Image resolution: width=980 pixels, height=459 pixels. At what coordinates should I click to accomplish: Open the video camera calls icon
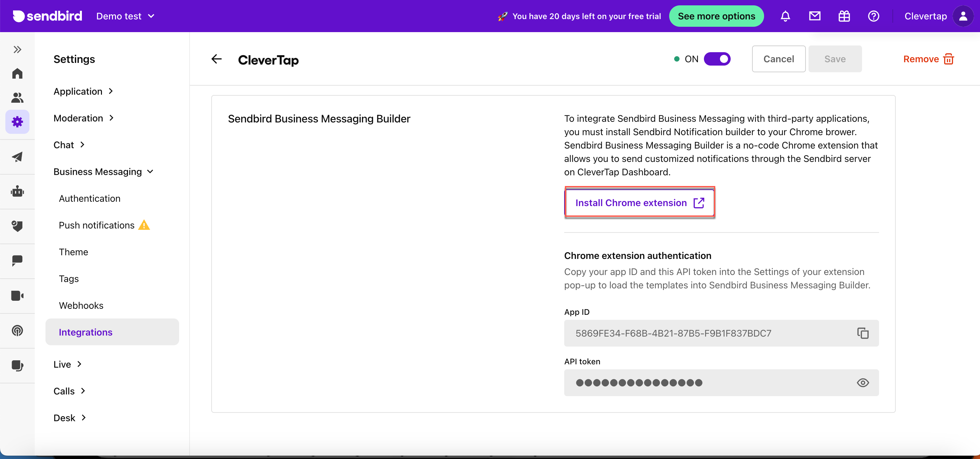pyautogui.click(x=17, y=296)
